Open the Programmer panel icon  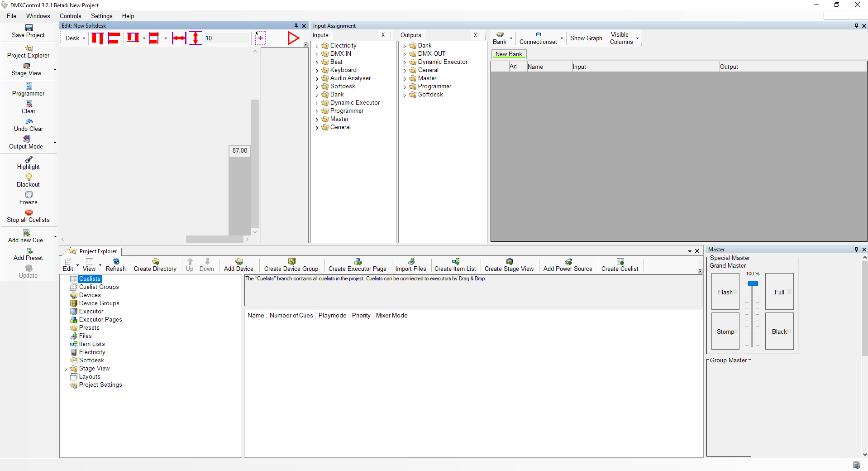coord(29,86)
